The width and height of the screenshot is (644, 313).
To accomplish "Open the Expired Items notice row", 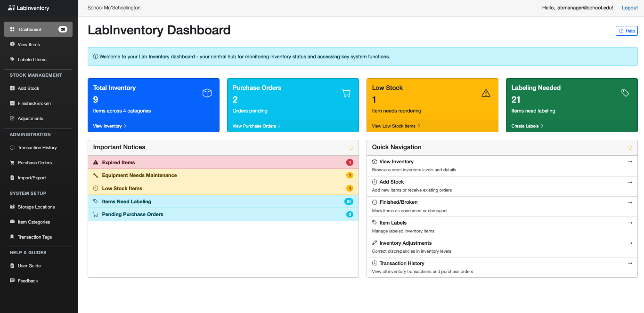I will [118, 163].
